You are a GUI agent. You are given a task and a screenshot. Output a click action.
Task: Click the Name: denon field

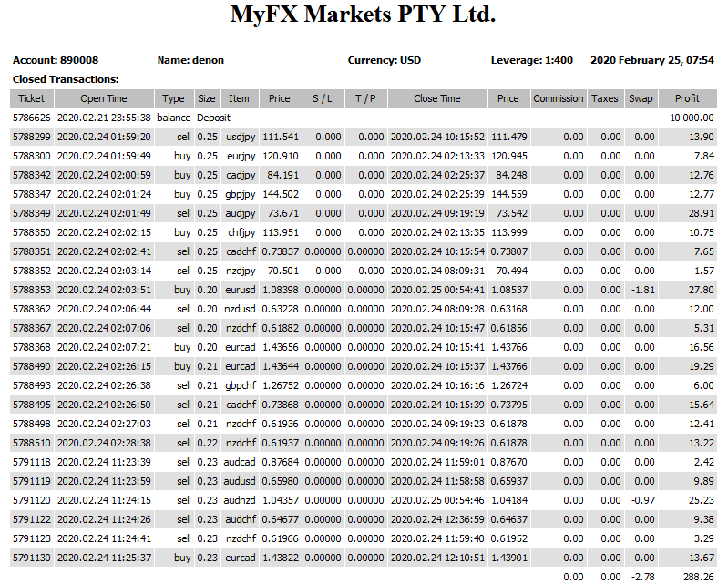(190, 60)
